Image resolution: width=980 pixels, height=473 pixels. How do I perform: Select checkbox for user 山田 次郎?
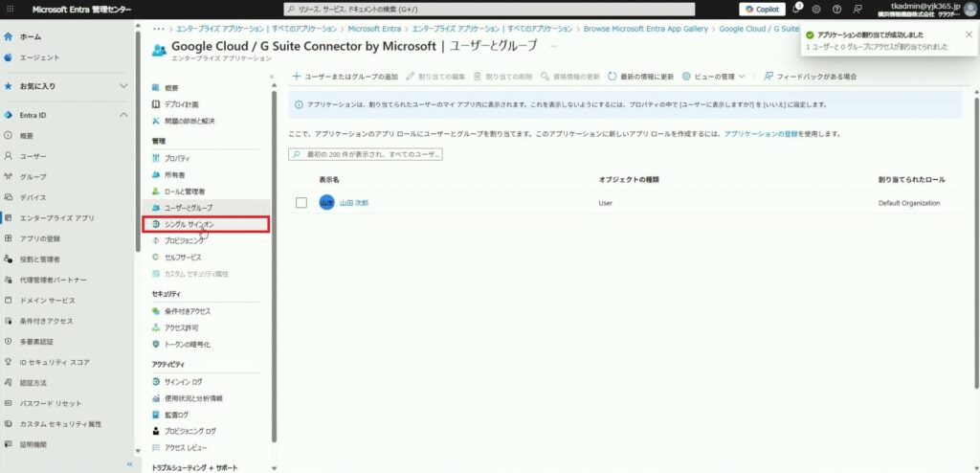(x=301, y=203)
